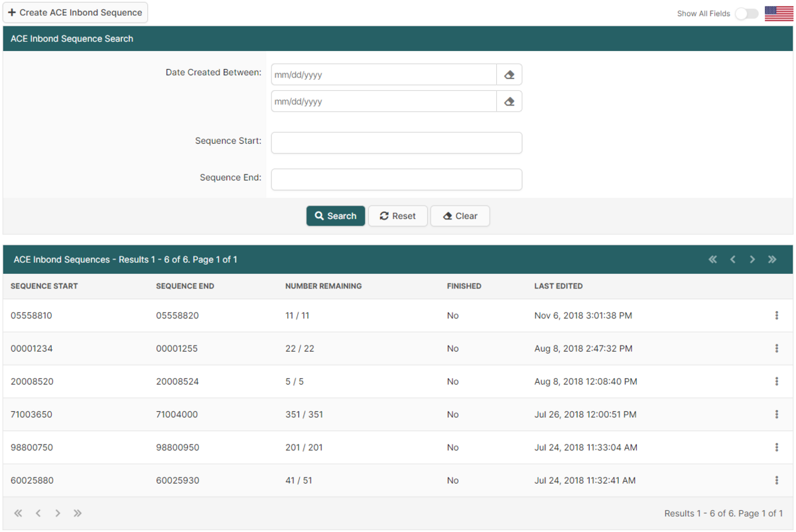Open the kebab menu on row 60025880
The width and height of the screenshot is (796, 532).
(777, 480)
